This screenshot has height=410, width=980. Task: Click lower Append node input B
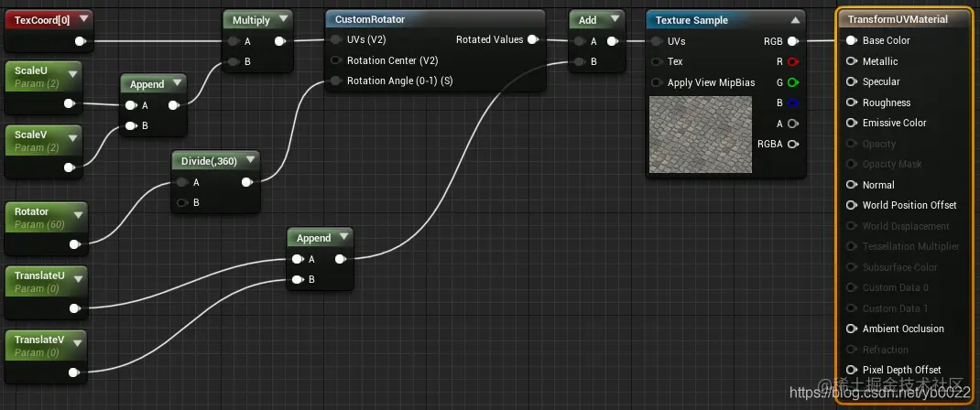coord(298,279)
